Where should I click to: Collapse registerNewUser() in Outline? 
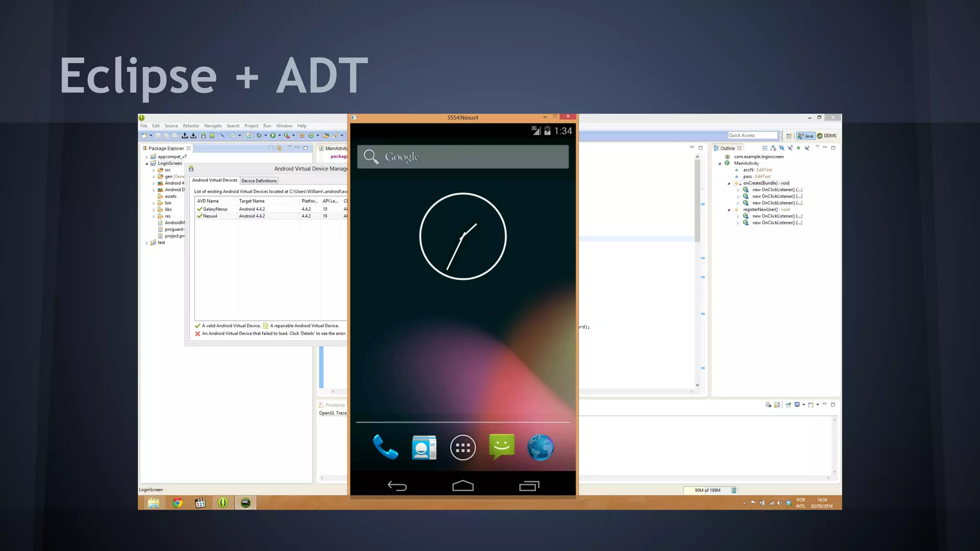click(729, 210)
